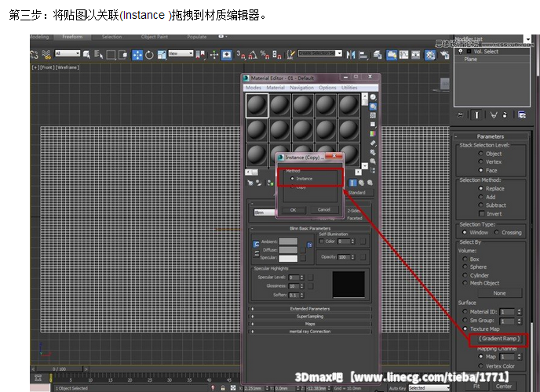Select Add selection method
This screenshot has height=392, width=540.
pos(481,197)
